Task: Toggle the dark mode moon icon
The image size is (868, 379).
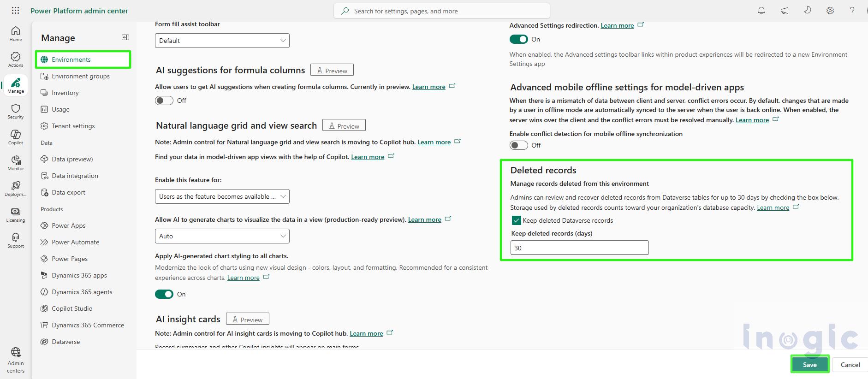Action: [x=808, y=10]
